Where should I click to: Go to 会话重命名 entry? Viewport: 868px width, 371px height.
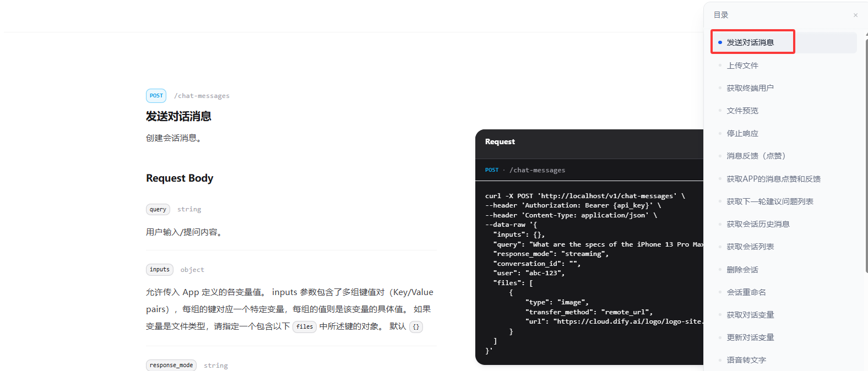coord(746,292)
